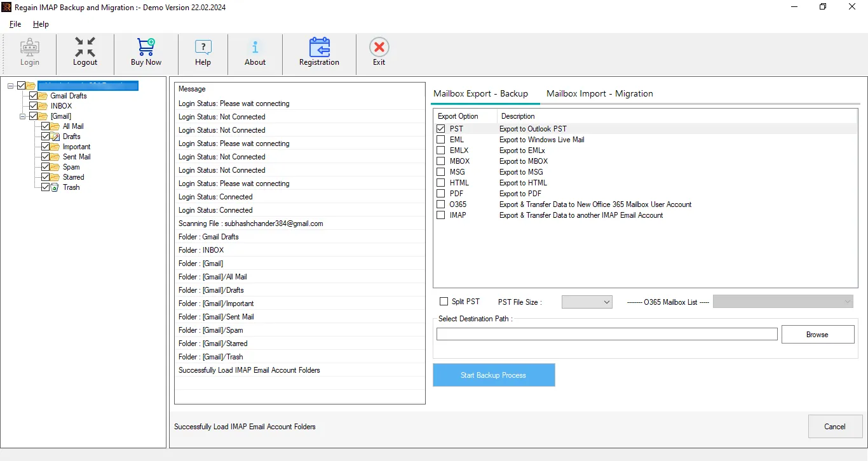The width and height of the screenshot is (868, 461).
Task: Click the Cancel button
Action: [x=835, y=427]
